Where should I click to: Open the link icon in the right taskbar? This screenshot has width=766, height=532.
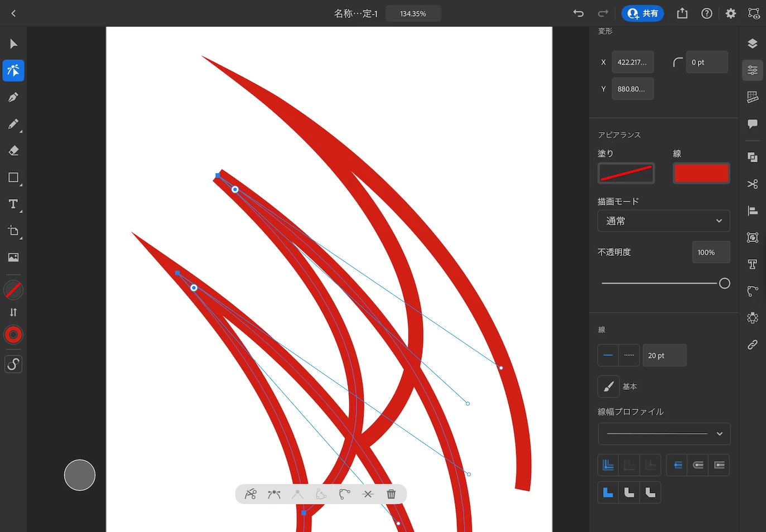point(753,345)
